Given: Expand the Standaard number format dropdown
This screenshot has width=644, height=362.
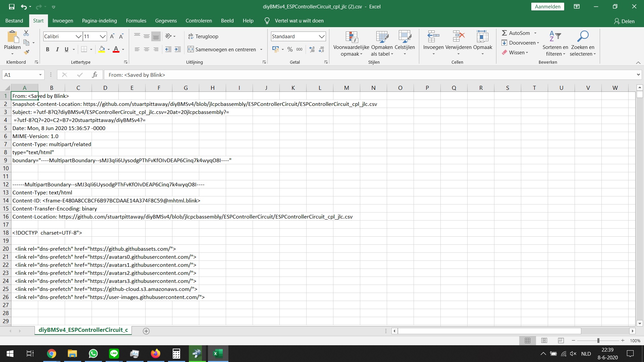Looking at the screenshot, I should tap(321, 36).
